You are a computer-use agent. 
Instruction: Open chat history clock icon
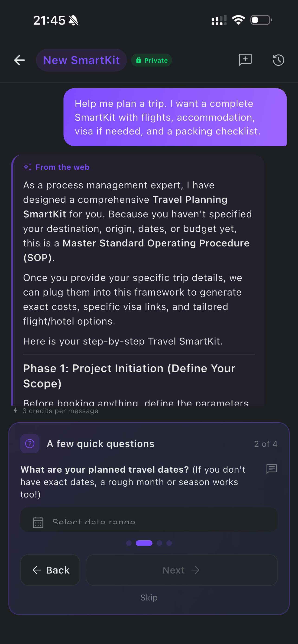278,60
